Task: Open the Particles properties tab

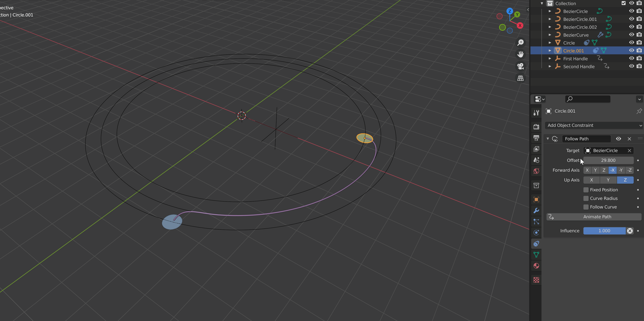Action: point(536,222)
